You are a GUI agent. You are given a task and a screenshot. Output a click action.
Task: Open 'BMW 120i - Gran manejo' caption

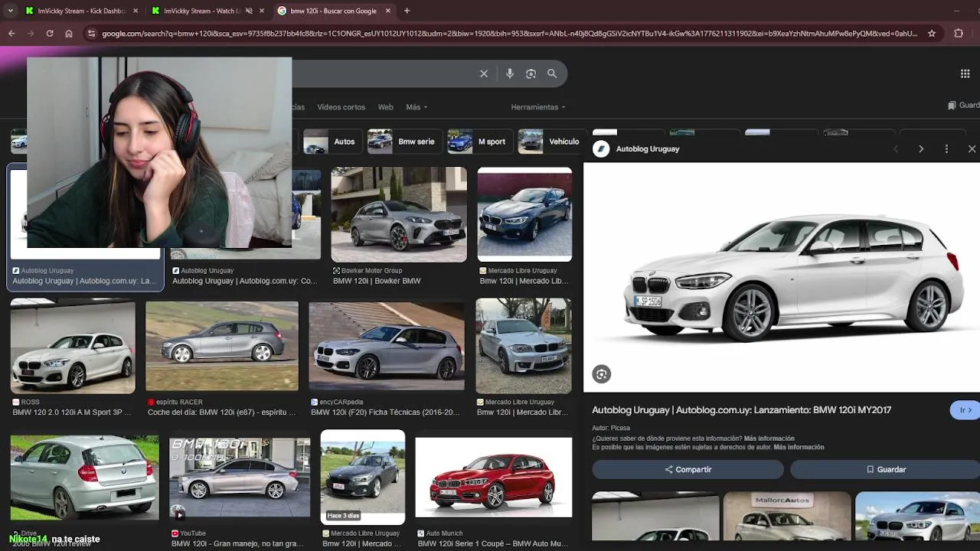[x=237, y=543]
